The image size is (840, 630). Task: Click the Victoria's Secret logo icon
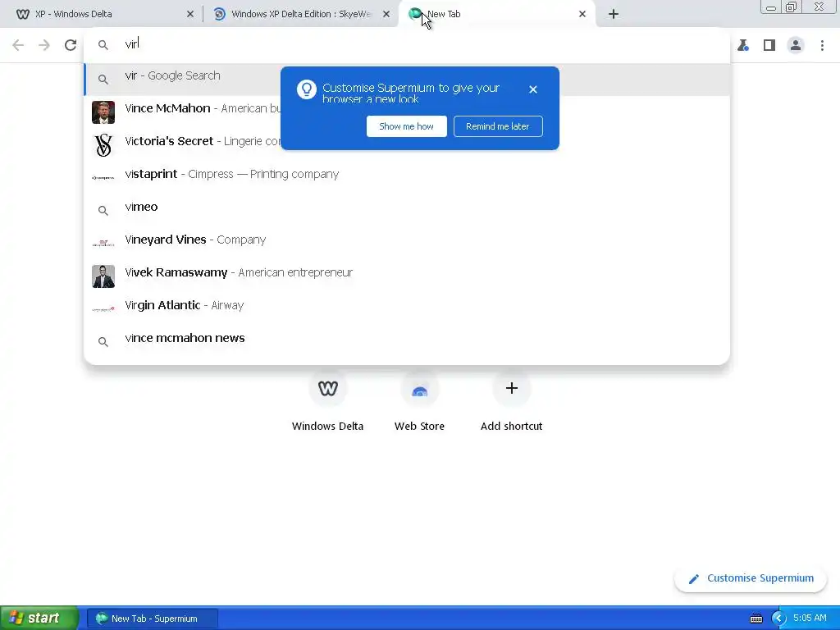pos(103,145)
